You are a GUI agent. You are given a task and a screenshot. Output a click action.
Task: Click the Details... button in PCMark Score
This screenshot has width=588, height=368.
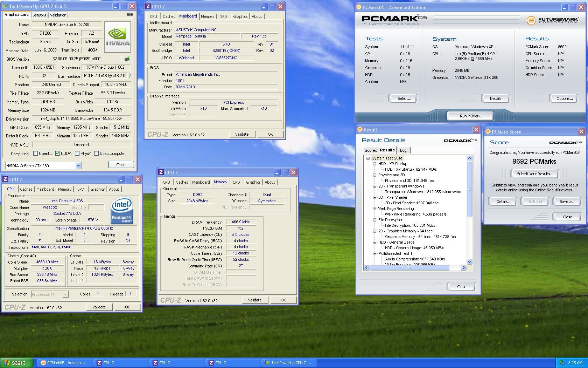point(504,202)
